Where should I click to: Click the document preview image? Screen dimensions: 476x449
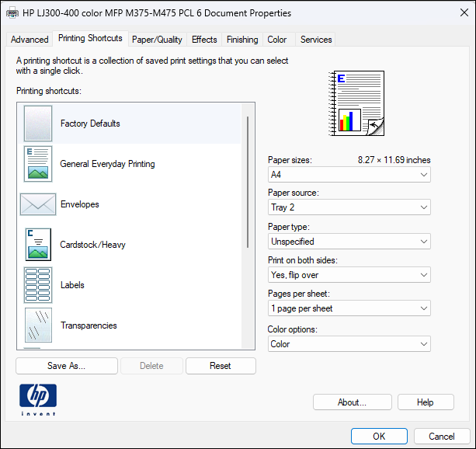pyautogui.click(x=356, y=103)
